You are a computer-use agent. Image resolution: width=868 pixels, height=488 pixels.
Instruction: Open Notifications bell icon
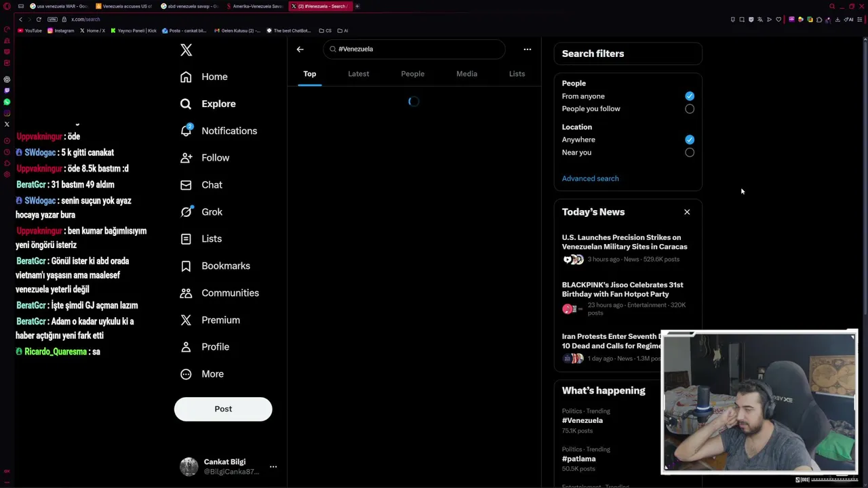pos(186,130)
